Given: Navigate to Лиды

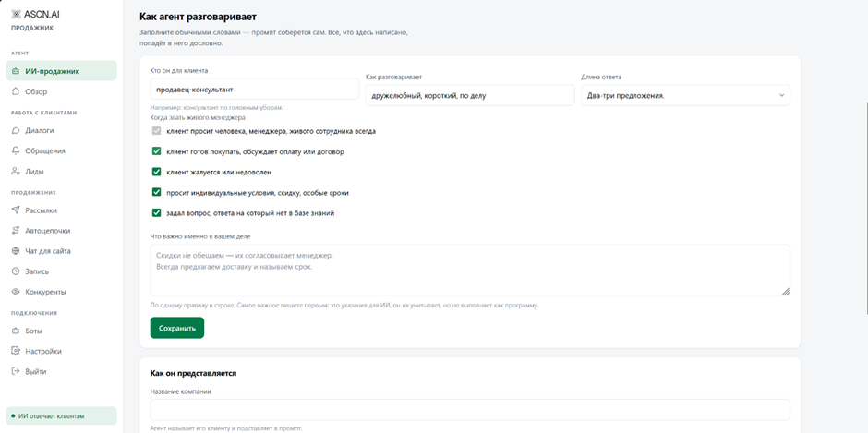Looking at the screenshot, I should point(62,171).
